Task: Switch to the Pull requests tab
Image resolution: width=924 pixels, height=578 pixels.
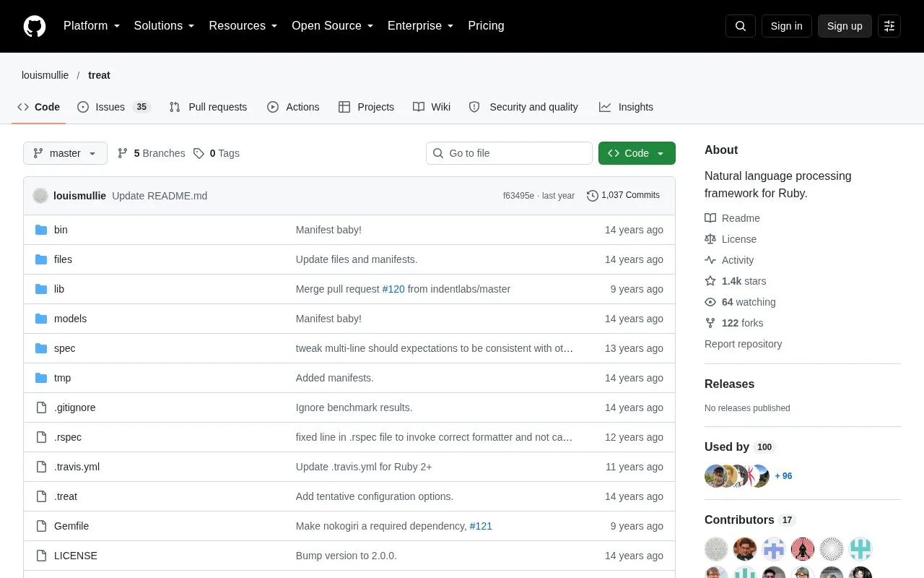Action: [x=208, y=107]
